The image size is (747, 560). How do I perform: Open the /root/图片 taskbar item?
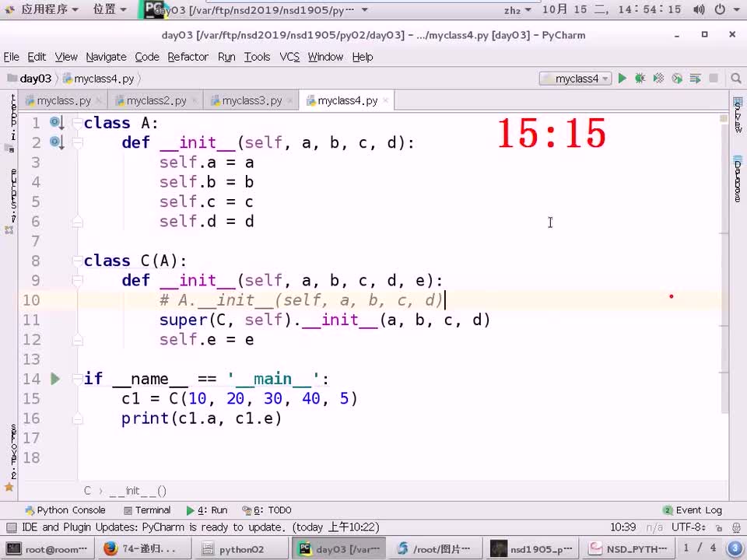point(434,548)
